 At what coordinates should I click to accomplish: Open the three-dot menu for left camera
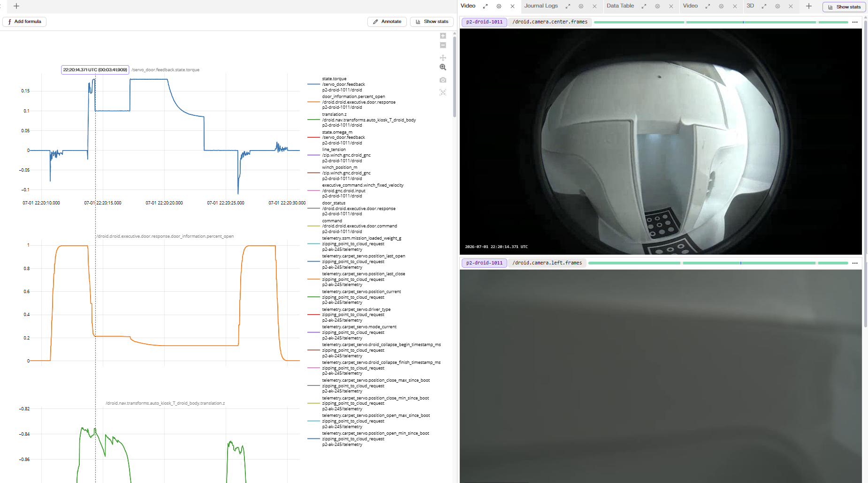(x=855, y=263)
